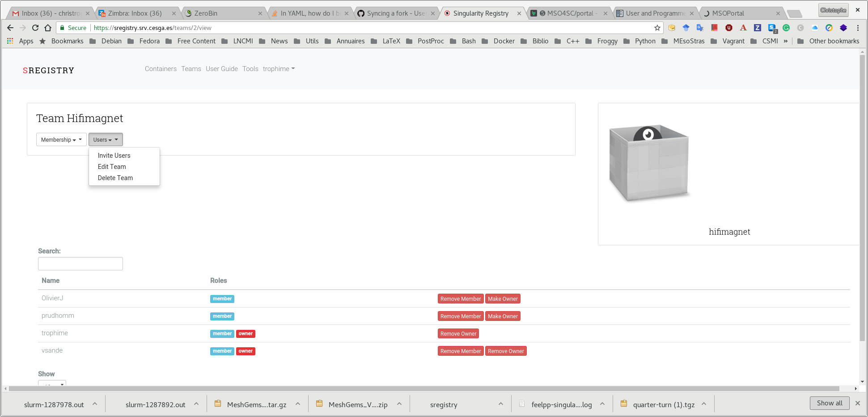Open Chrome's three-dot menu
868x417 pixels.
pyautogui.click(x=858, y=28)
